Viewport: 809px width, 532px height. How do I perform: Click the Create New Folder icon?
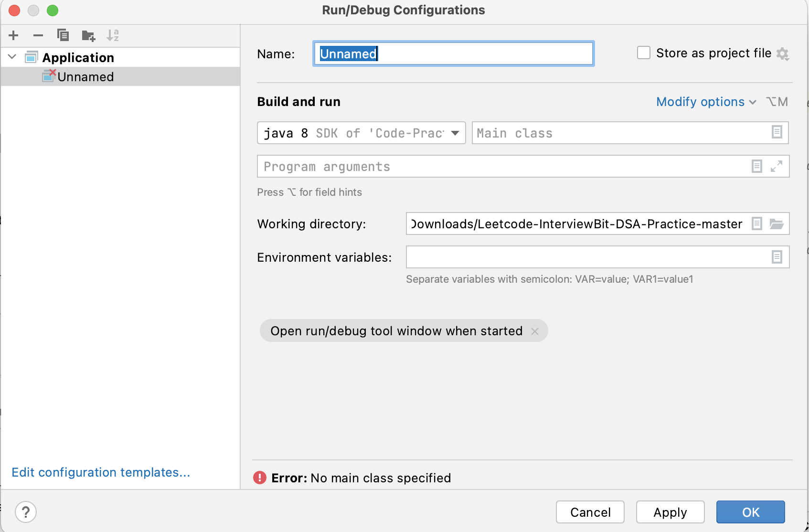pos(88,35)
